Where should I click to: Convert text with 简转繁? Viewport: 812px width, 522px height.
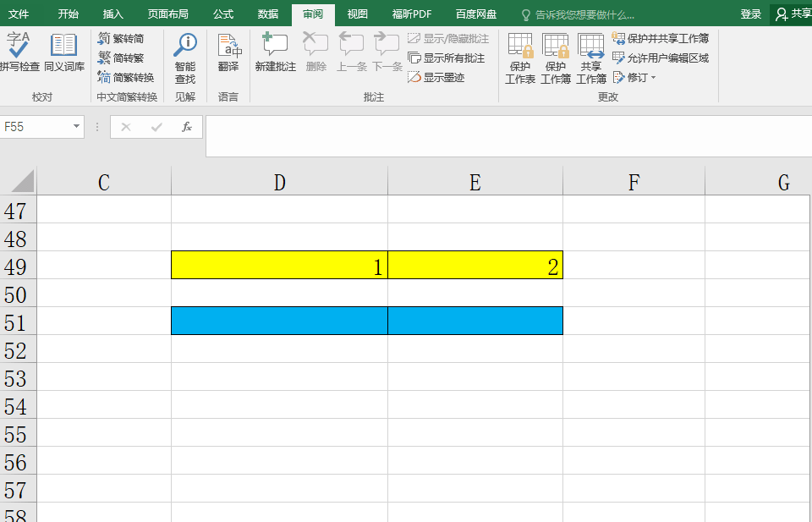point(121,58)
